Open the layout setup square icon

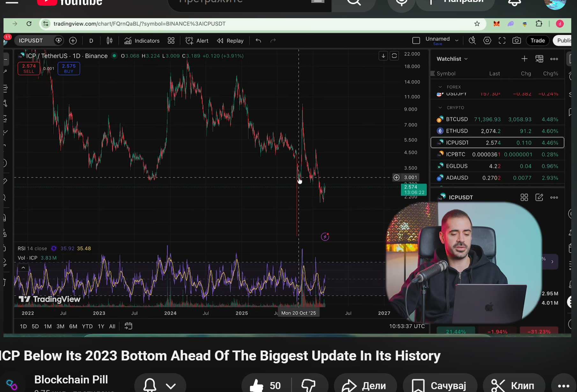click(416, 41)
